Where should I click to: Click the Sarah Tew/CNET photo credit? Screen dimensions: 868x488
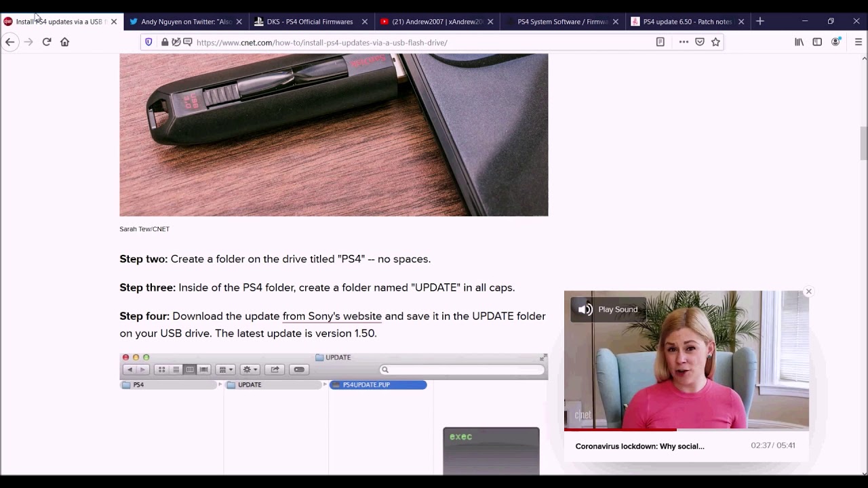tap(144, 229)
